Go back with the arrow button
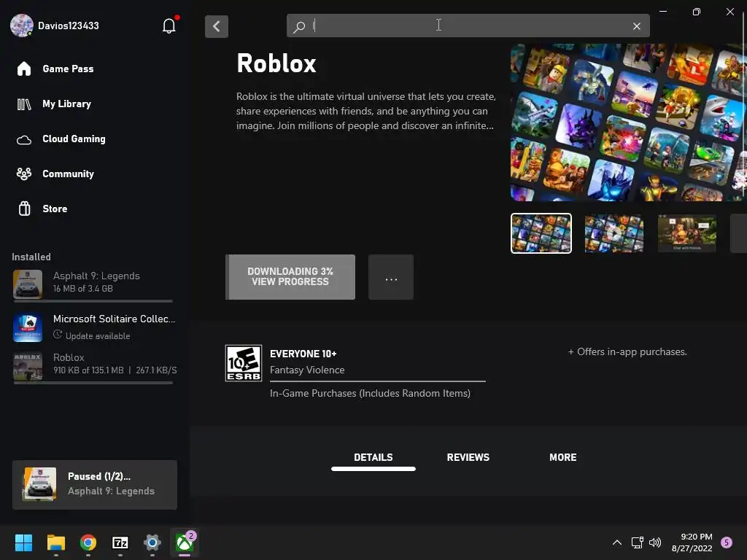The height and width of the screenshot is (560, 747). (x=217, y=26)
